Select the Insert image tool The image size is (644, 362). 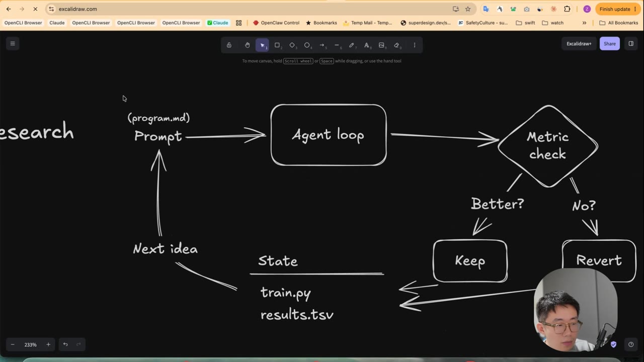(x=381, y=45)
